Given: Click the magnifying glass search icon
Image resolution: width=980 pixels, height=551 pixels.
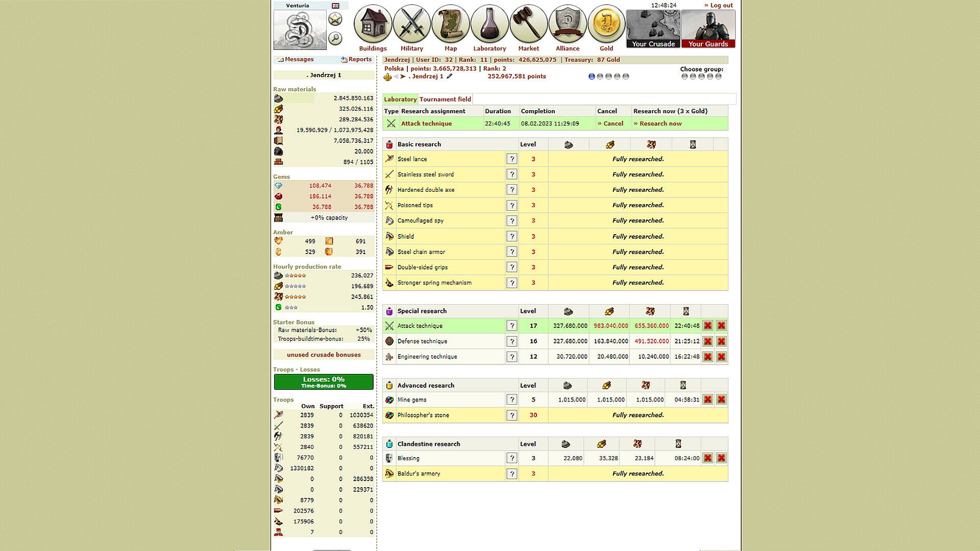Looking at the screenshot, I should click(x=335, y=38).
